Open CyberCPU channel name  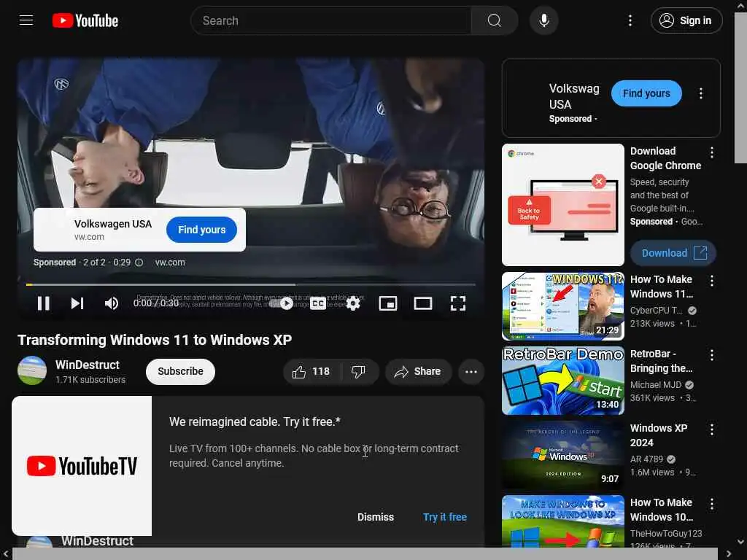click(x=656, y=311)
